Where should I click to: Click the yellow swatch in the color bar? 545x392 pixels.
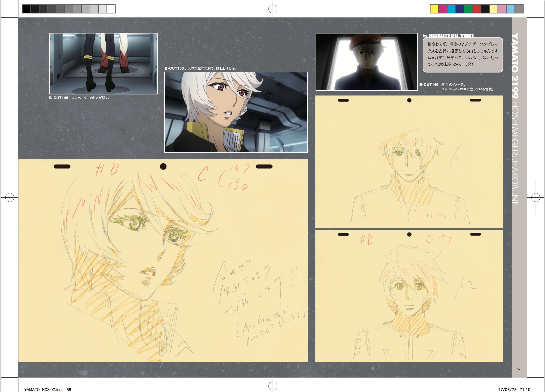434,9
